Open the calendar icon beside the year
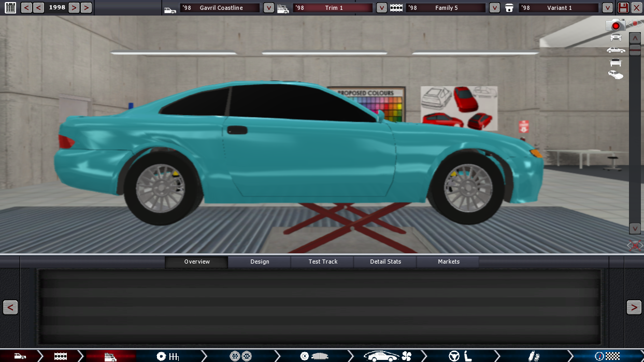 [x=10, y=8]
